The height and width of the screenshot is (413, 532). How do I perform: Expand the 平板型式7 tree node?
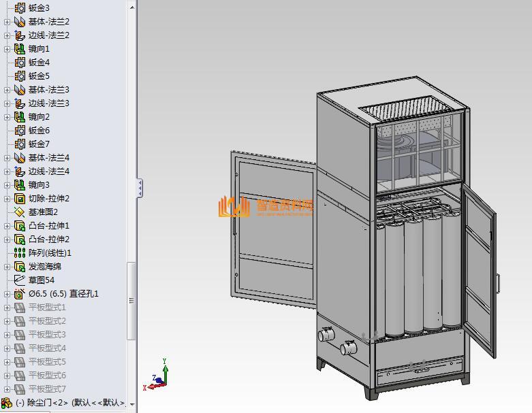pos(7,389)
